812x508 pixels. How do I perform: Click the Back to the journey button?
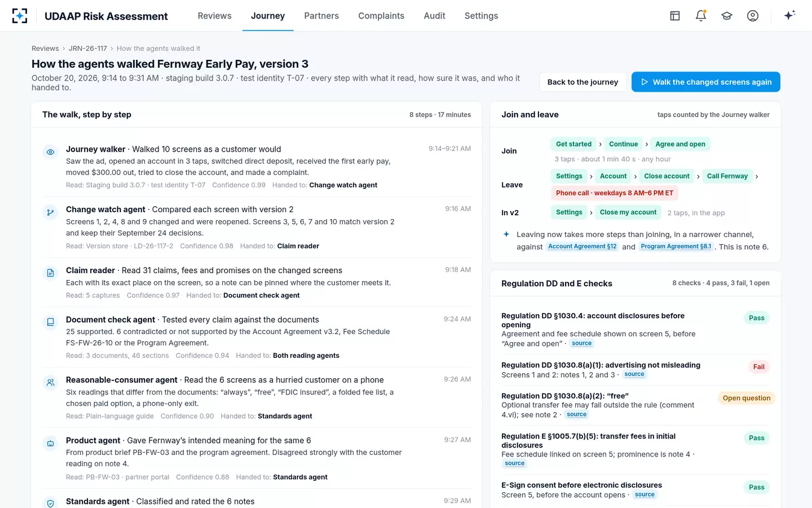pos(582,82)
